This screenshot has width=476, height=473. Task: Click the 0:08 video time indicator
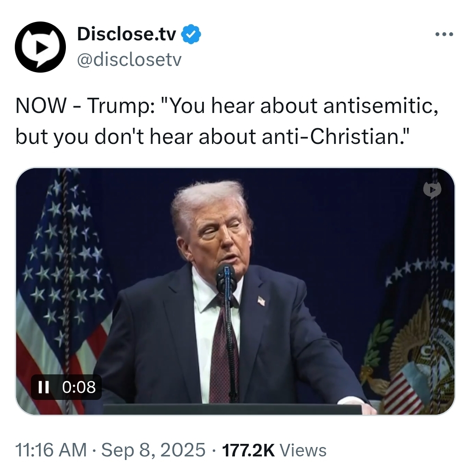tap(79, 387)
